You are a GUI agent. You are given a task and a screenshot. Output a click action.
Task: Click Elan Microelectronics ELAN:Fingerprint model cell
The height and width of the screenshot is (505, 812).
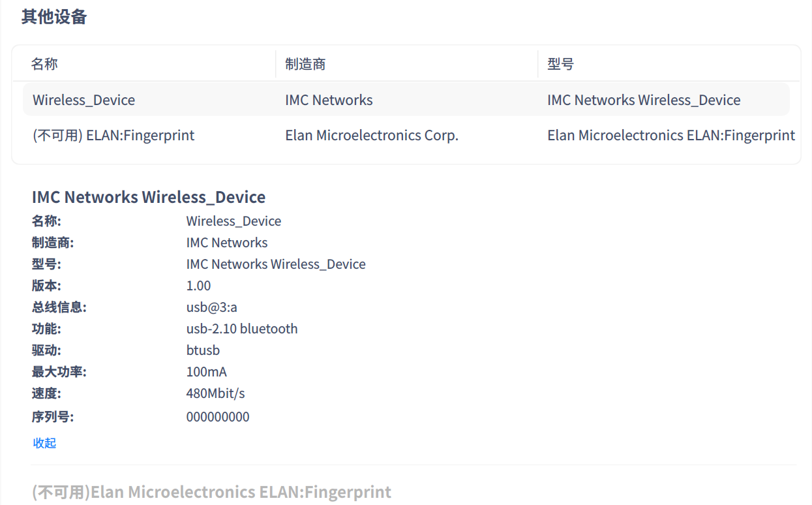(x=671, y=136)
